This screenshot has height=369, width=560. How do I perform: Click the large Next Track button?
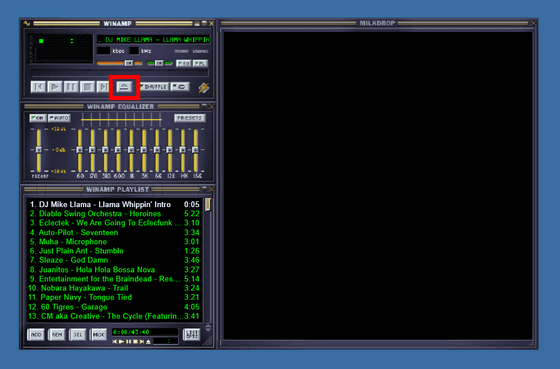103,87
